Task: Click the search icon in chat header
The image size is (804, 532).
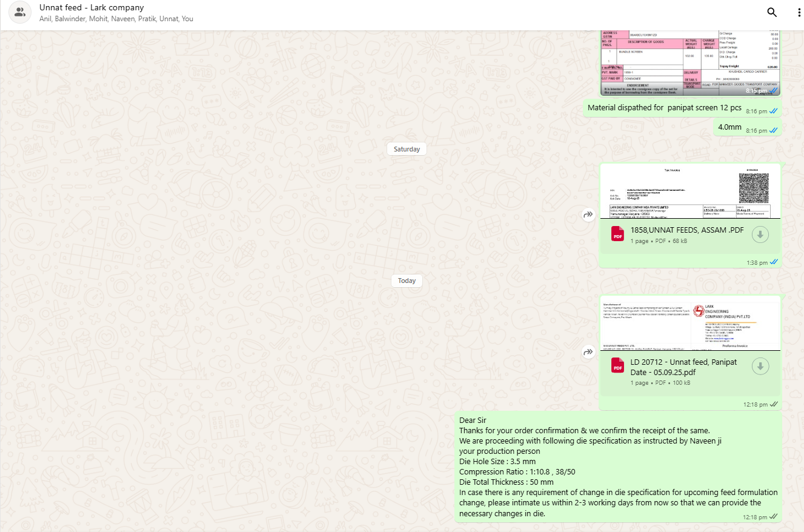Action: coord(771,12)
